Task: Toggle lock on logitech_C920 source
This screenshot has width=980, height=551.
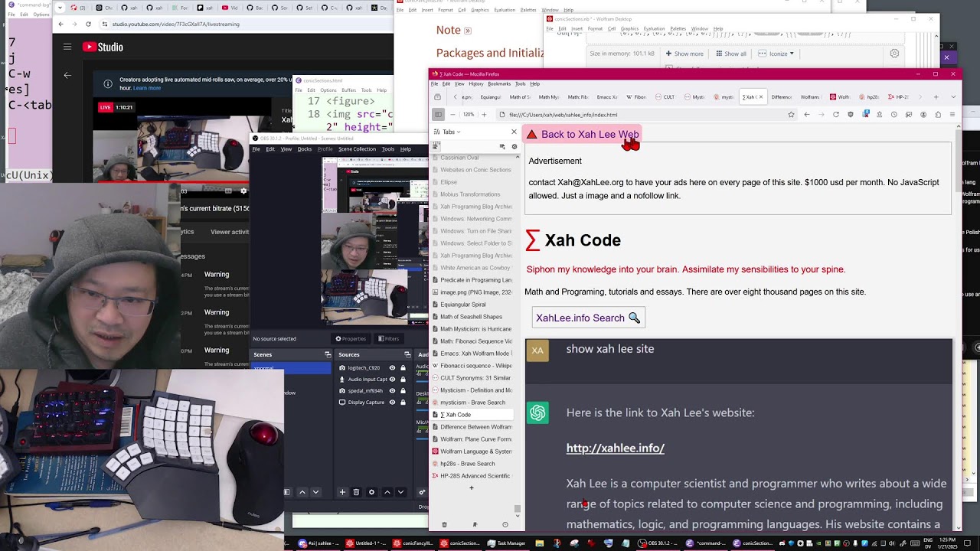Action: tap(403, 368)
